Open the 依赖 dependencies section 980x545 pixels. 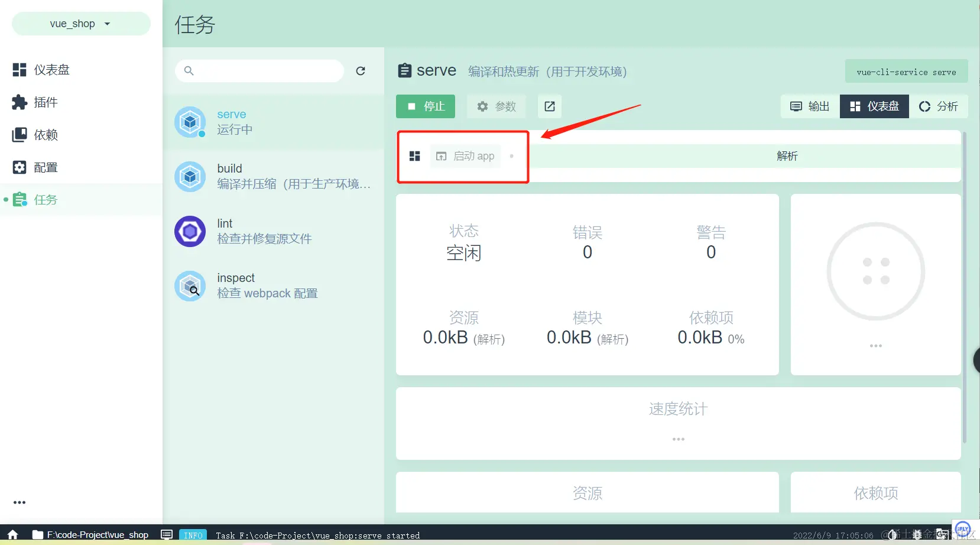81,135
